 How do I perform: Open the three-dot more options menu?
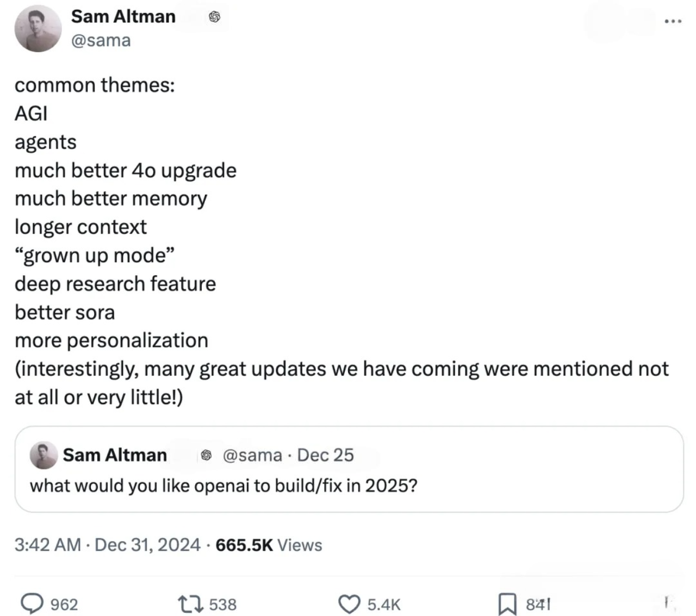[x=673, y=21]
